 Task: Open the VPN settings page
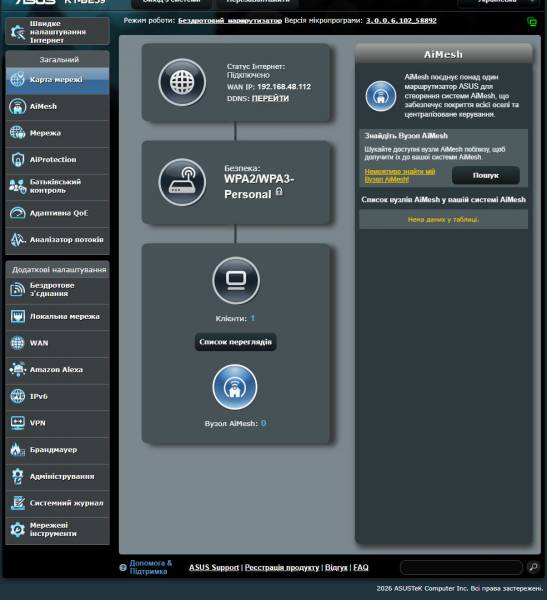58,423
